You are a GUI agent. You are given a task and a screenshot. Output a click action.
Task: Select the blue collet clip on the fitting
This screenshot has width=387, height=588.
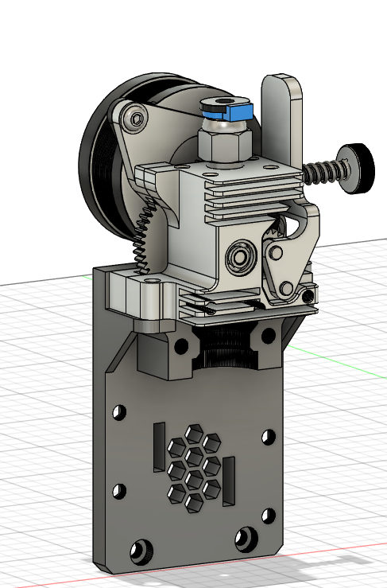tap(229, 111)
